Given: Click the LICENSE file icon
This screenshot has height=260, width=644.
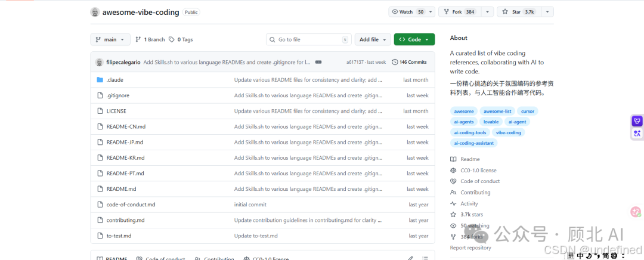Looking at the screenshot, I should [100, 111].
